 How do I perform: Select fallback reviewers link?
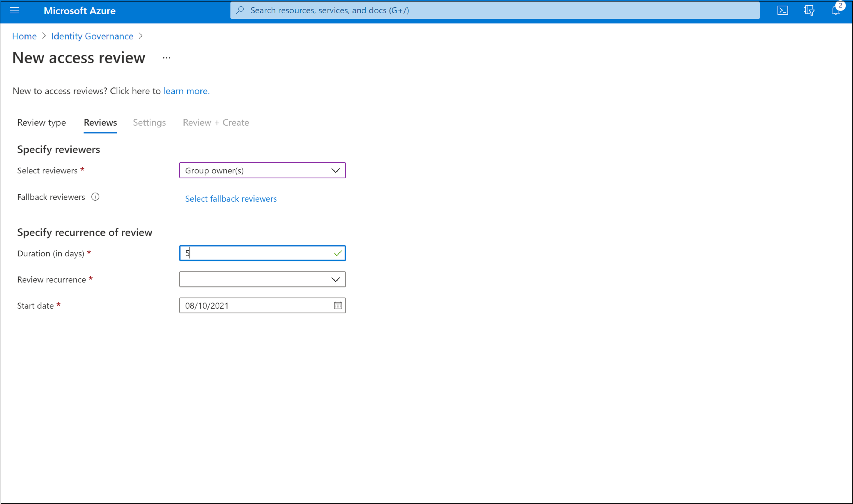coord(231,198)
